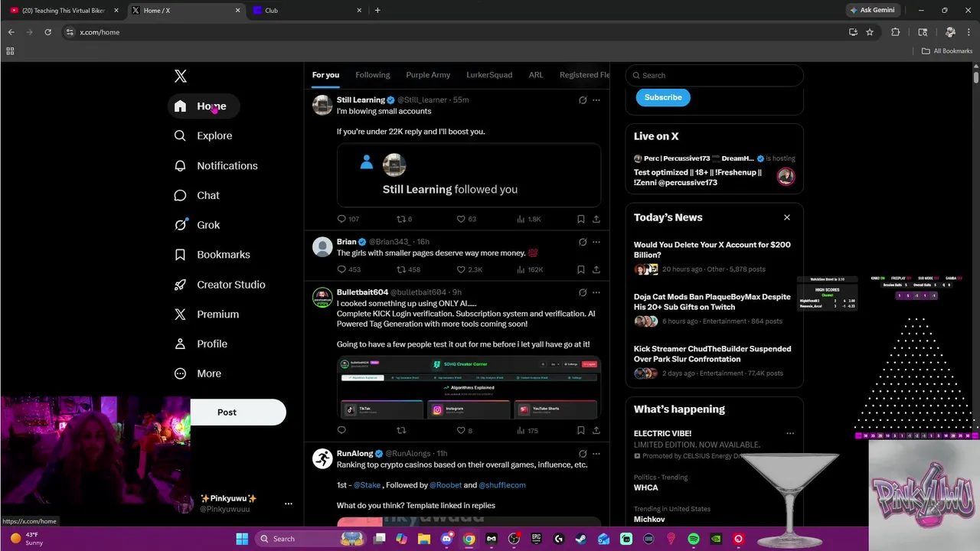This screenshot has height=551, width=980.
Task: Open options for ELECTRIC VIBE promoted trend
Action: click(x=790, y=434)
